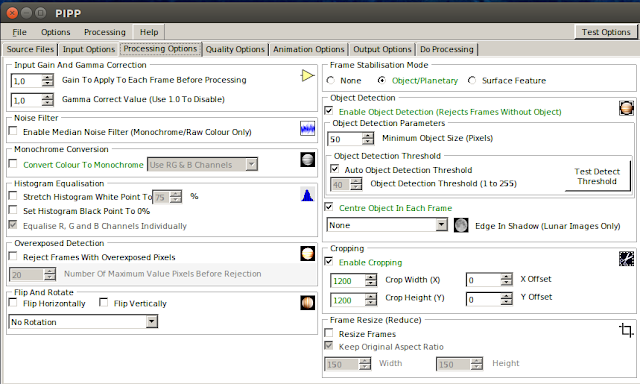The height and width of the screenshot is (384, 640).
Task: Click the object detection planet icon
Action: coord(626,108)
